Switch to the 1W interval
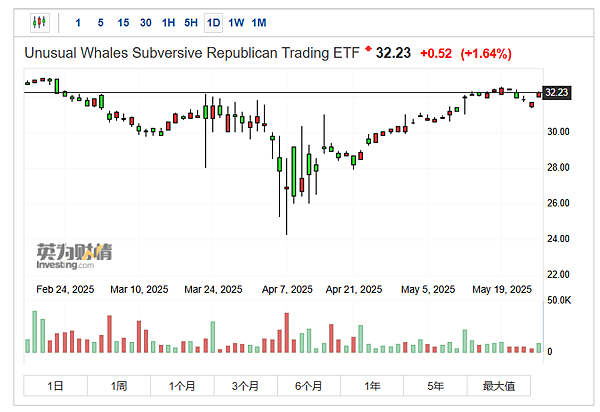Viewport: 600px width, 412px height. coord(236,23)
